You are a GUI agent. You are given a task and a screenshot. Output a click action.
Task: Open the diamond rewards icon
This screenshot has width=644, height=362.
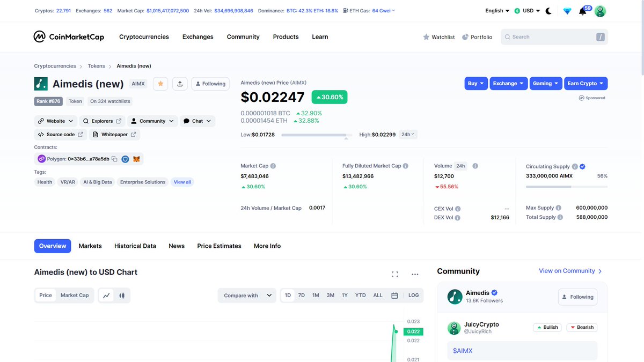tap(567, 11)
